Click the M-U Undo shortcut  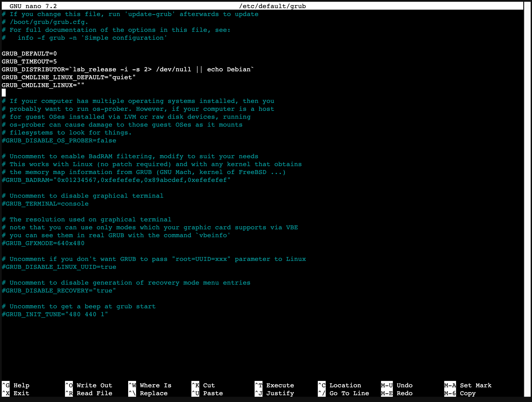click(x=397, y=385)
